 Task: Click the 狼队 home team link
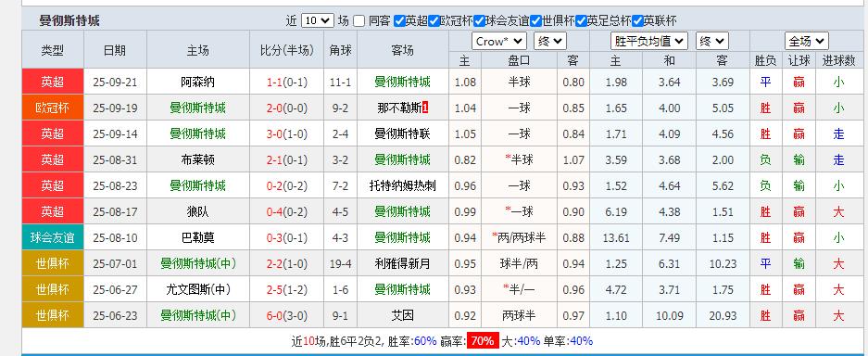tap(197, 211)
